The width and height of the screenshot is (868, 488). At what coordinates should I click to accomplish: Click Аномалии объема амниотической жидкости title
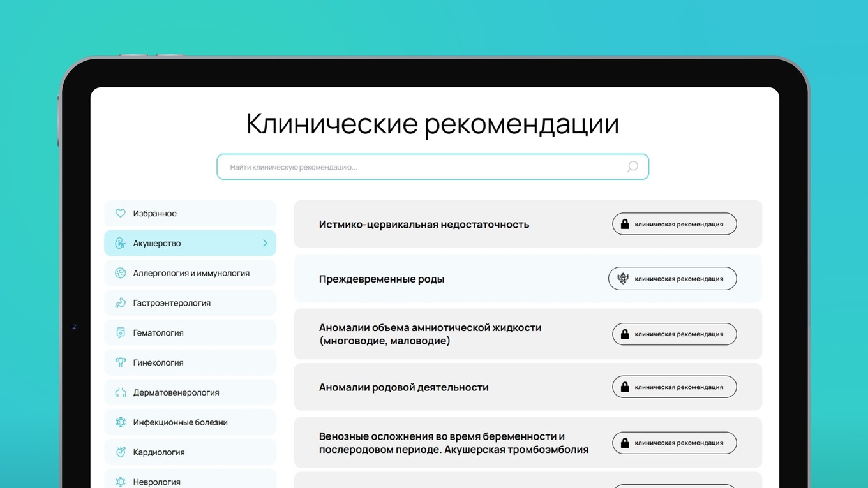430,334
